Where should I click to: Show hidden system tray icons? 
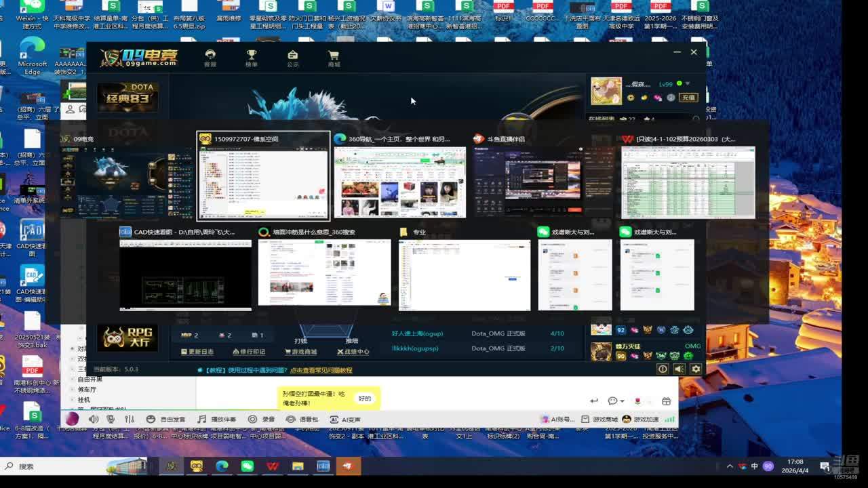[x=730, y=466]
